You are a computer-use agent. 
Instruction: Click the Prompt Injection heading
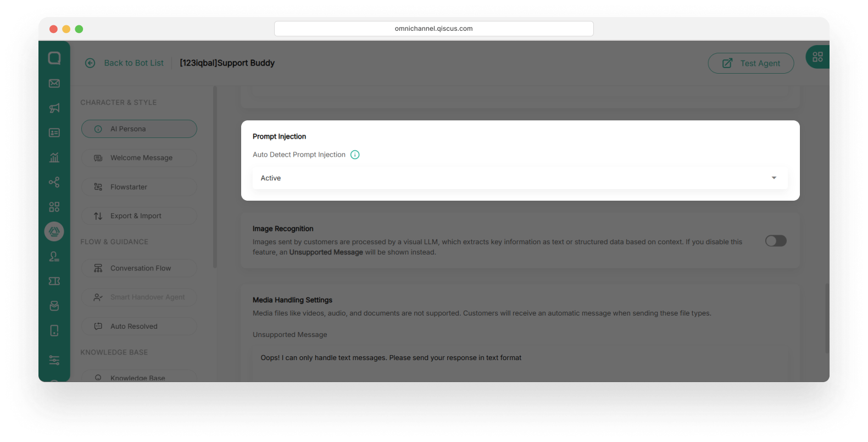[x=279, y=137]
